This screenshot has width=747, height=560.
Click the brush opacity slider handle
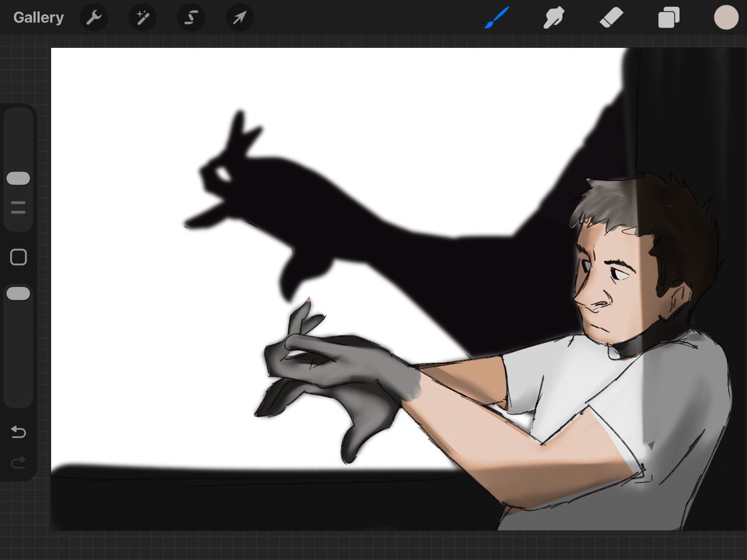[x=18, y=294]
